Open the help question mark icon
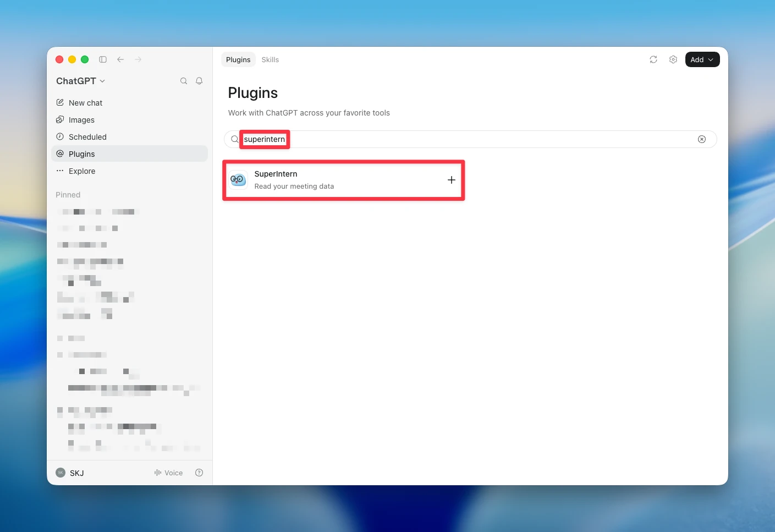775x532 pixels. (x=199, y=473)
